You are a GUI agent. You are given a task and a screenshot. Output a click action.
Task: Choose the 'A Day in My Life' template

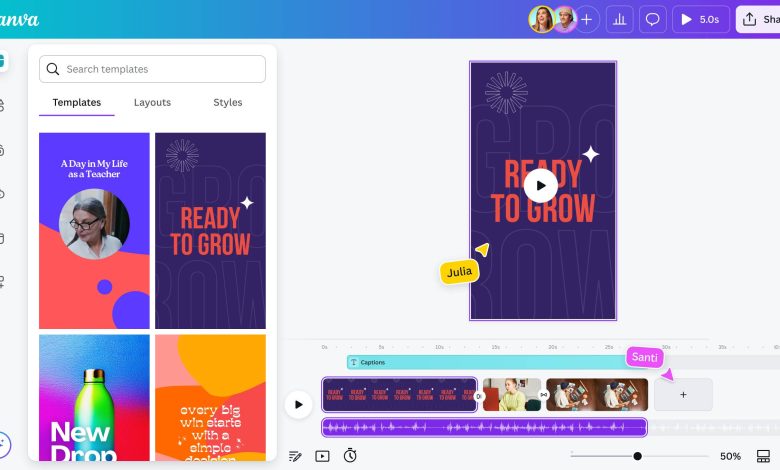[x=94, y=230]
